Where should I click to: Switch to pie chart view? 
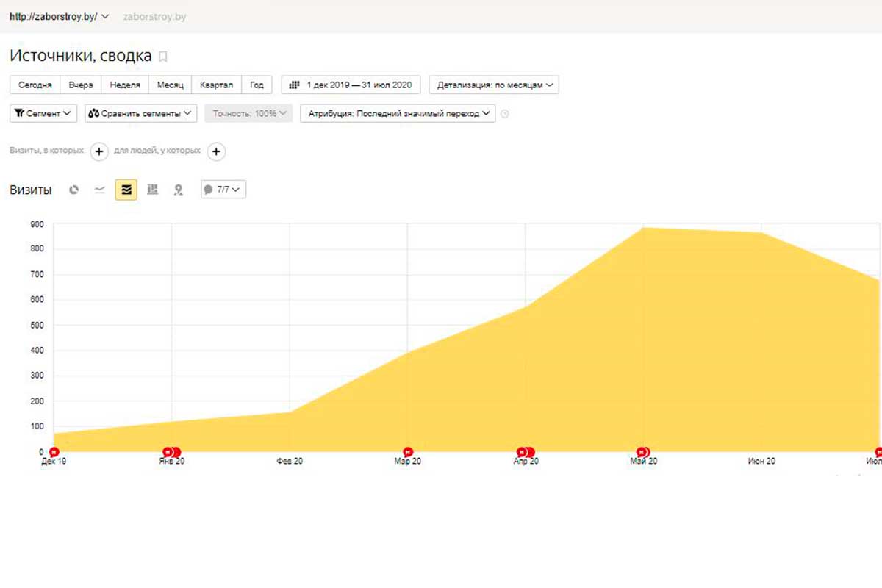pos(73,190)
